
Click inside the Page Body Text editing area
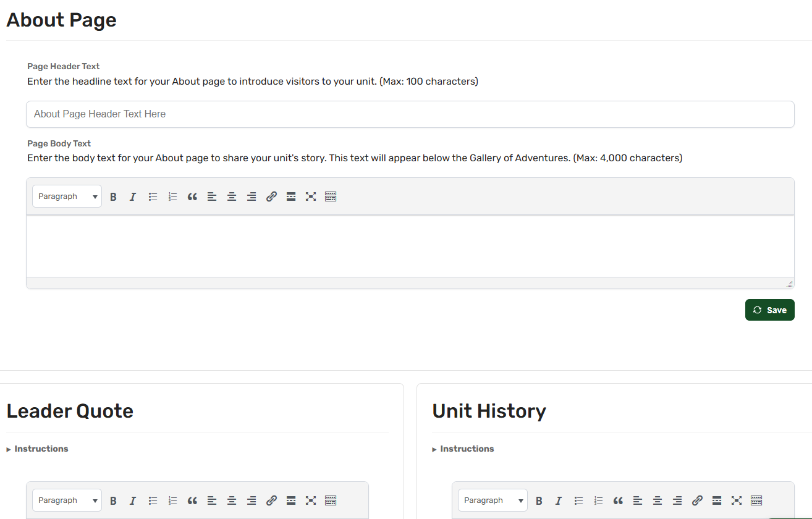(x=410, y=246)
